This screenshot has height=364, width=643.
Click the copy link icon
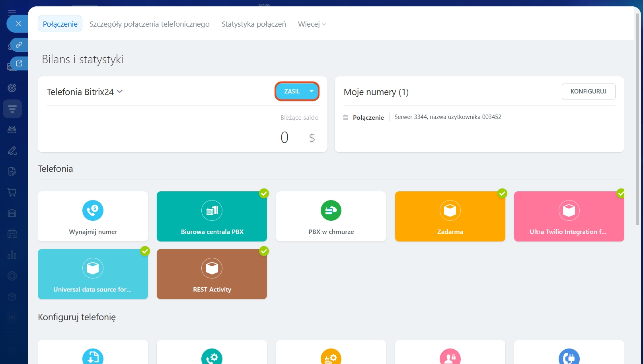[x=19, y=45]
